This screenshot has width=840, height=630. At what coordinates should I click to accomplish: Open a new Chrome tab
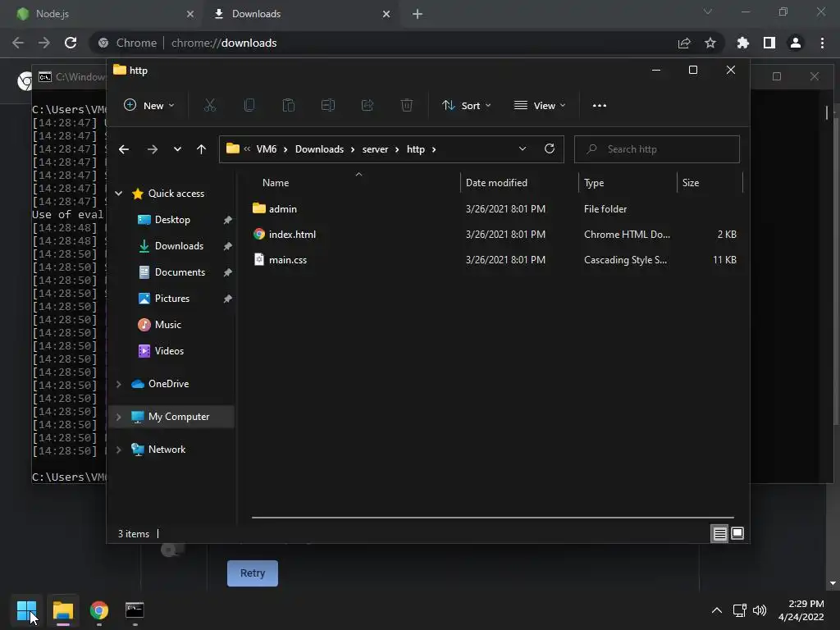418,14
